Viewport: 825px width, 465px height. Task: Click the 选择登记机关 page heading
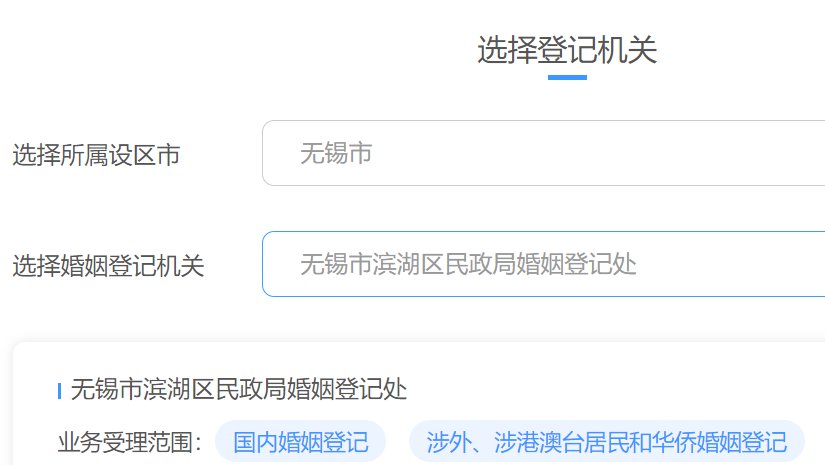(566, 49)
